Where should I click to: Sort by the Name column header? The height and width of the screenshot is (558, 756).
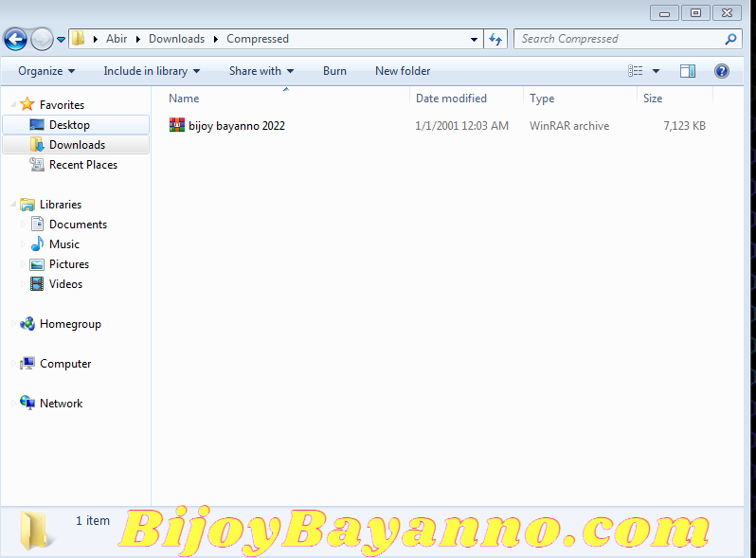(x=184, y=99)
